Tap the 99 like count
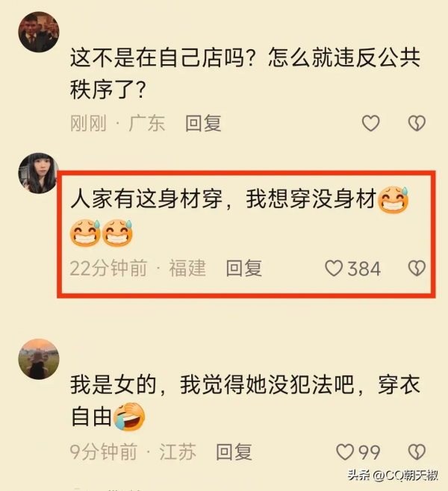This screenshot has width=448, height=491. pos(369,452)
